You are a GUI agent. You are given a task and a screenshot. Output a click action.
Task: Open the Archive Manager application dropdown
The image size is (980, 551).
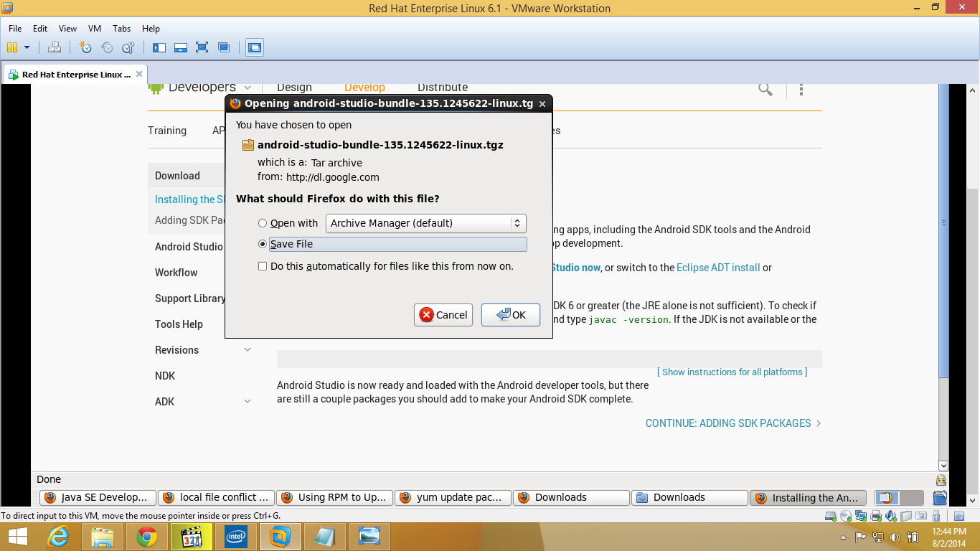(426, 223)
